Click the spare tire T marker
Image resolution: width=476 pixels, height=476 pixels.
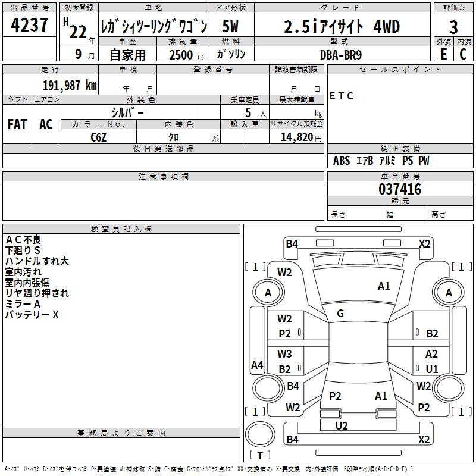260,455
